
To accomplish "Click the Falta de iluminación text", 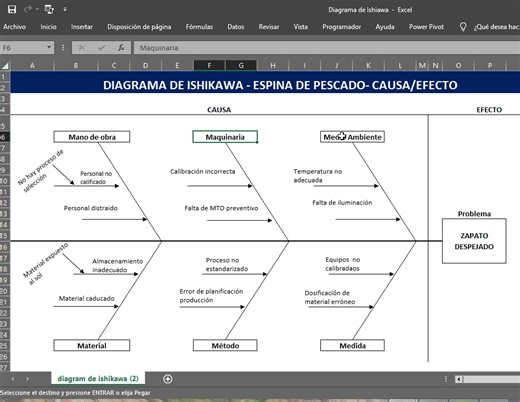I will pos(342,202).
